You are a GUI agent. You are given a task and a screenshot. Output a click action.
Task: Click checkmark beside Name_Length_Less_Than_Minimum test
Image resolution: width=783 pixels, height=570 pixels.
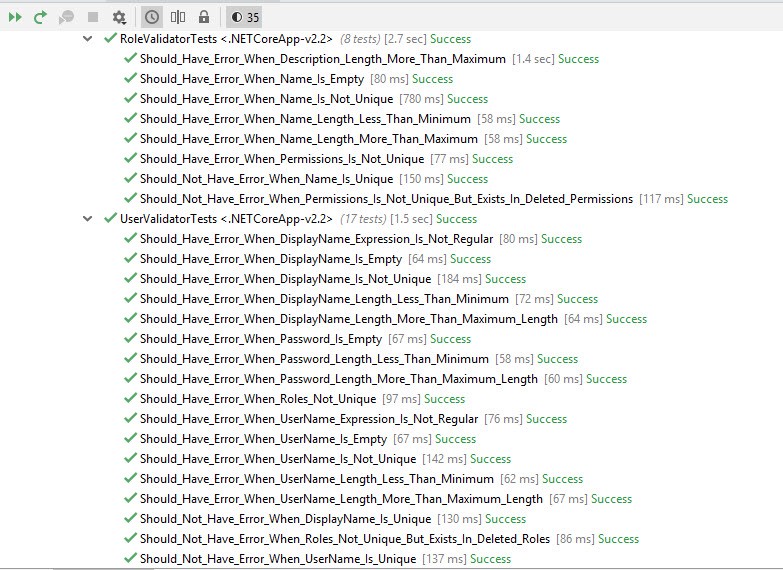(x=130, y=118)
